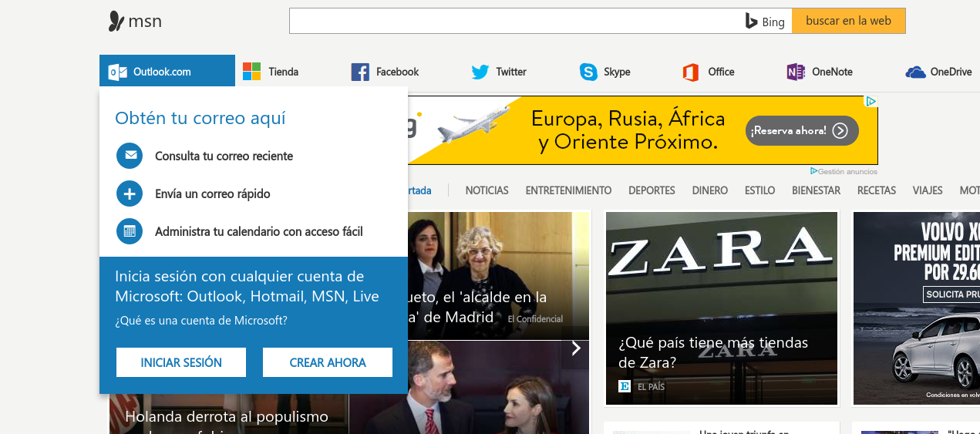This screenshot has height=434, width=980.
Task: Click 'Holanda derrota al populismo' headline
Action: [x=227, y=417]
